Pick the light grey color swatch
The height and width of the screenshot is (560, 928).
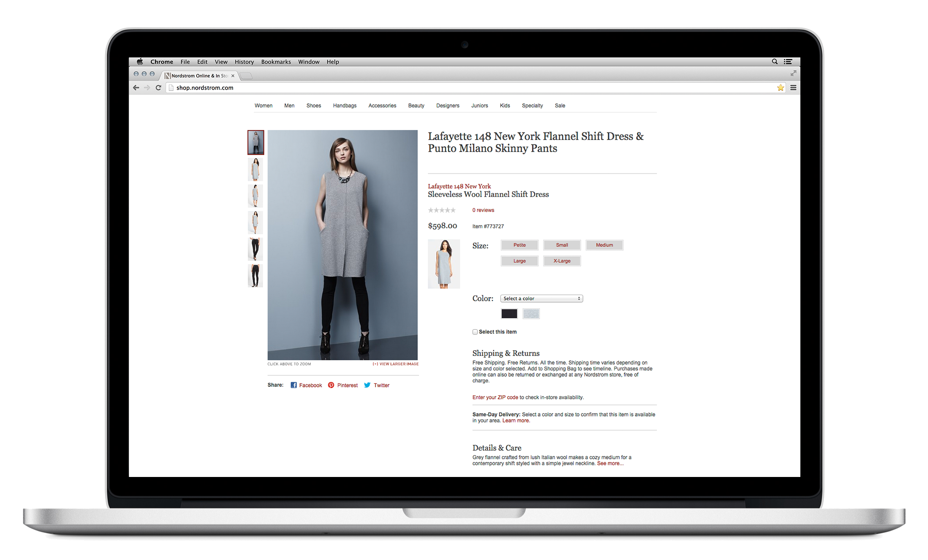531,314
